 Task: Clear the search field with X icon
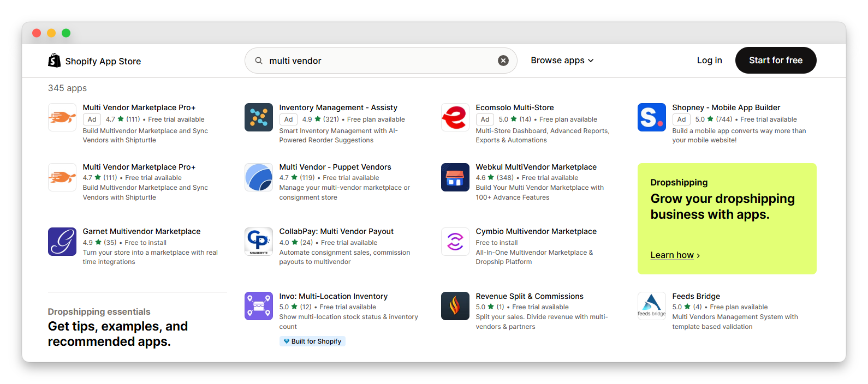pos(503,61)
